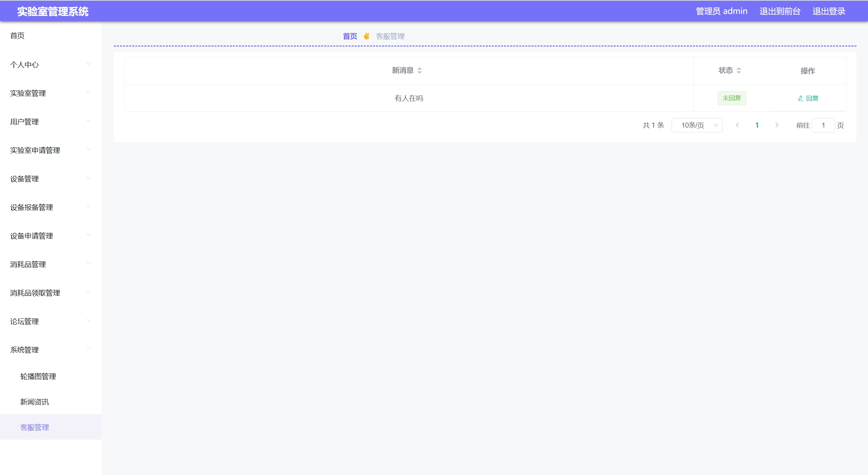The width and height of the screenshot is (868, 475).
Task: Click the victory hand breadcrumb separator icon
Action: click(366, 36)
